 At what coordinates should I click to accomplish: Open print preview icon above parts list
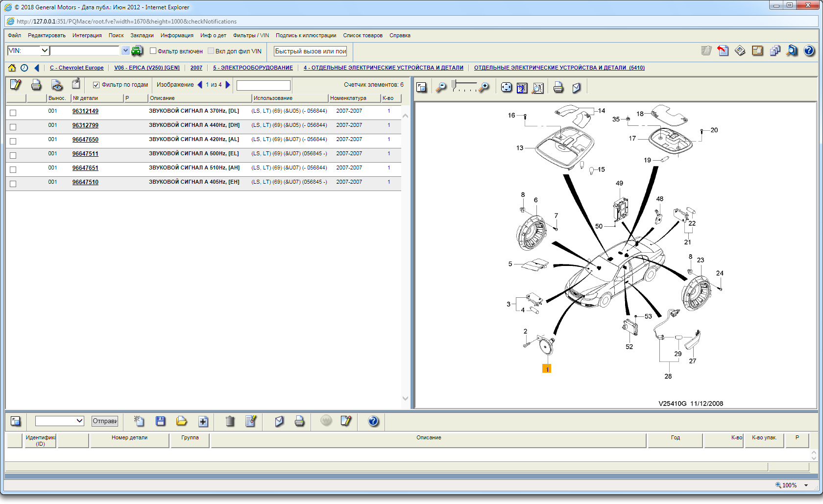(x=57, y=85)
